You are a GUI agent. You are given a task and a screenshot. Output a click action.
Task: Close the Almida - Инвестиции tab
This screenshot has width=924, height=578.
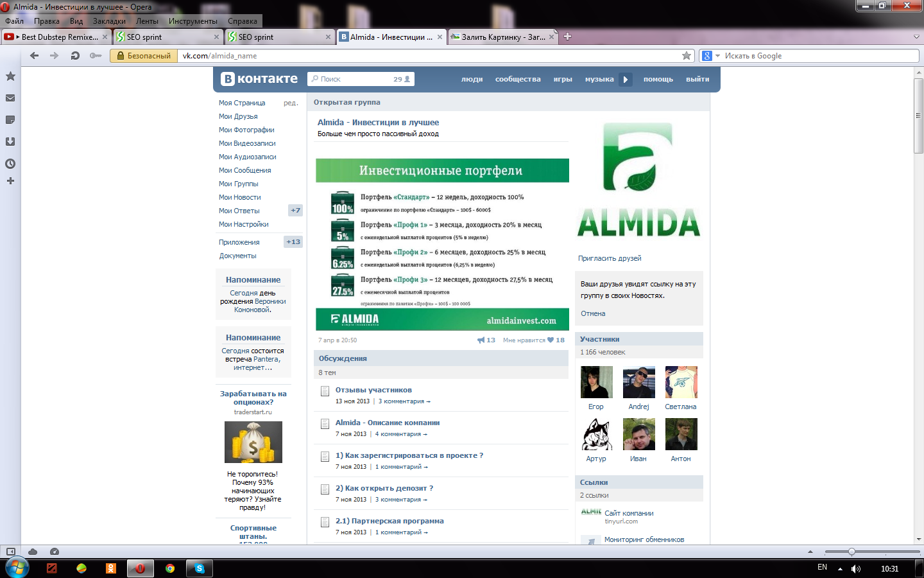point(440,37)
